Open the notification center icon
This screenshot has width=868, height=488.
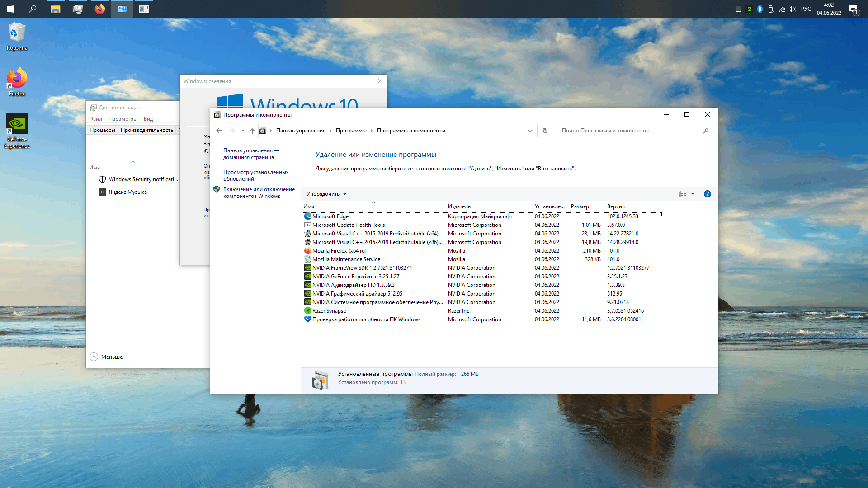(854, 9)
